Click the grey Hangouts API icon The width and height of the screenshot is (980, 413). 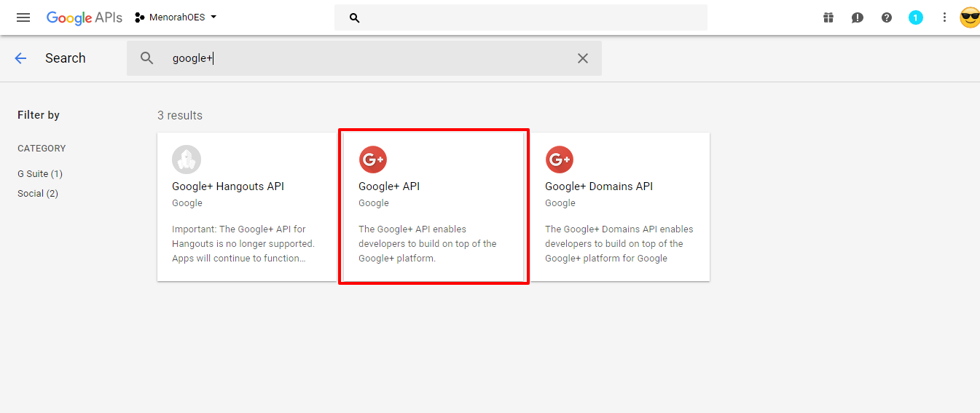click(x=187, y=160)
